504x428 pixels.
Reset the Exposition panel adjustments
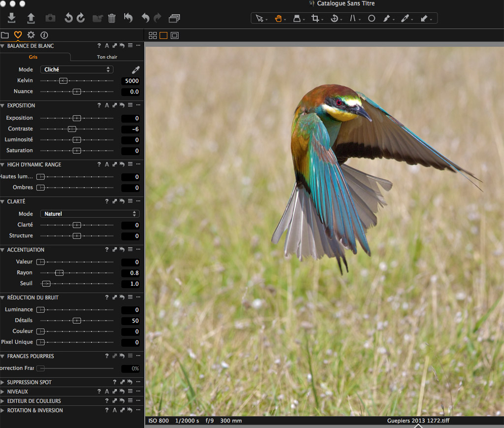click(122, 105)
